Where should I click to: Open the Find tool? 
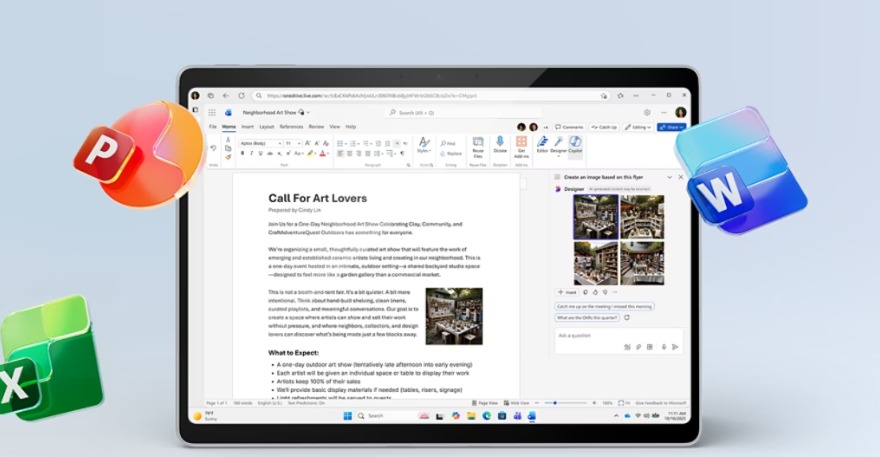tap(448, 144)
